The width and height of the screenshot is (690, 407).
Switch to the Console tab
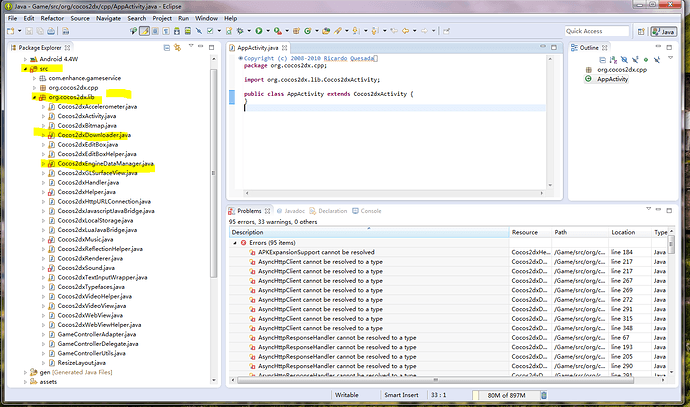pos(370,211)
